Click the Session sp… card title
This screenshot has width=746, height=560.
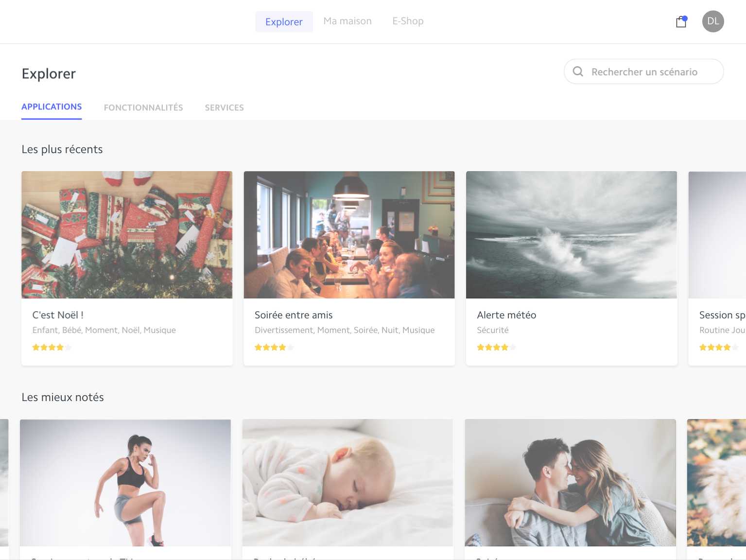pos(722,315)
